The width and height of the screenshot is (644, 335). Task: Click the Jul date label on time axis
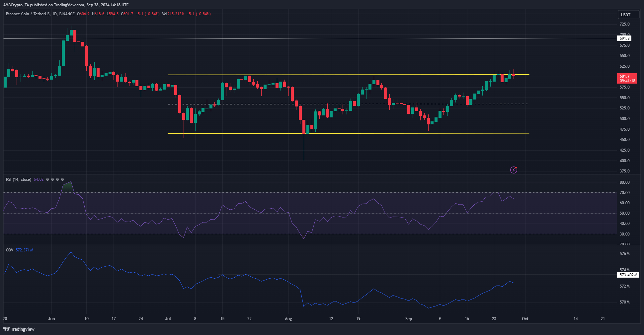[168, 319]
